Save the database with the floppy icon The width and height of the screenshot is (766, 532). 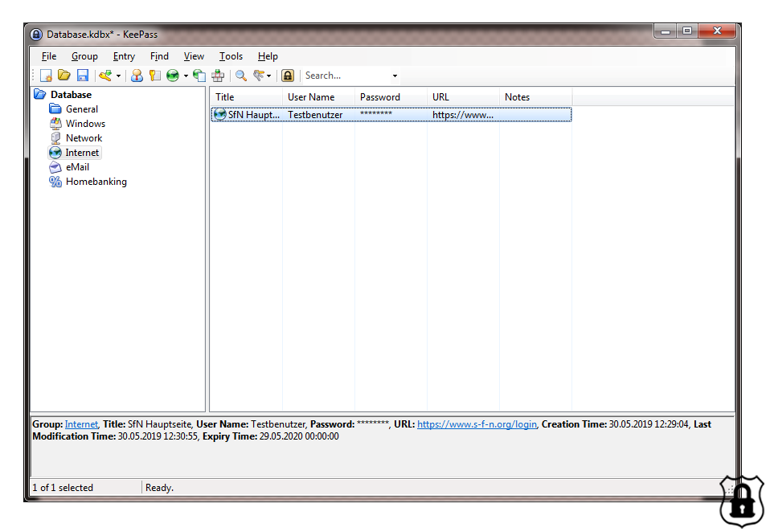click(83, 76)
